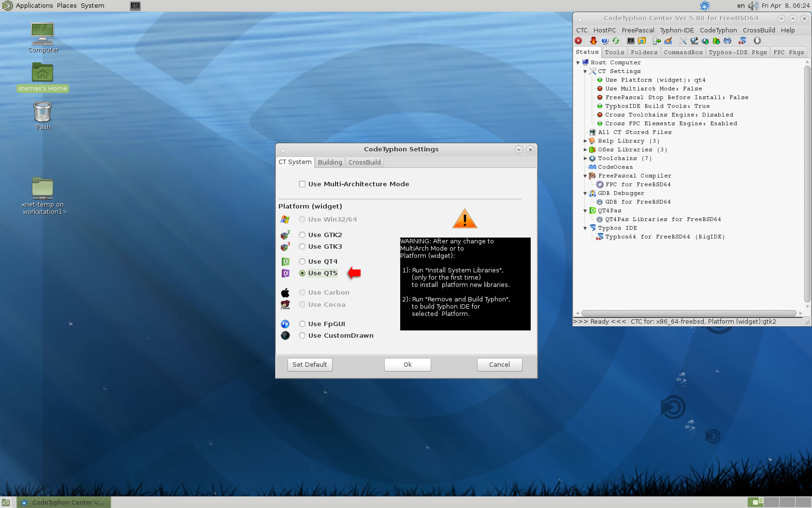
Task: Open the terminal icon in CTC toolbar
Action: (x=631, y=41)
